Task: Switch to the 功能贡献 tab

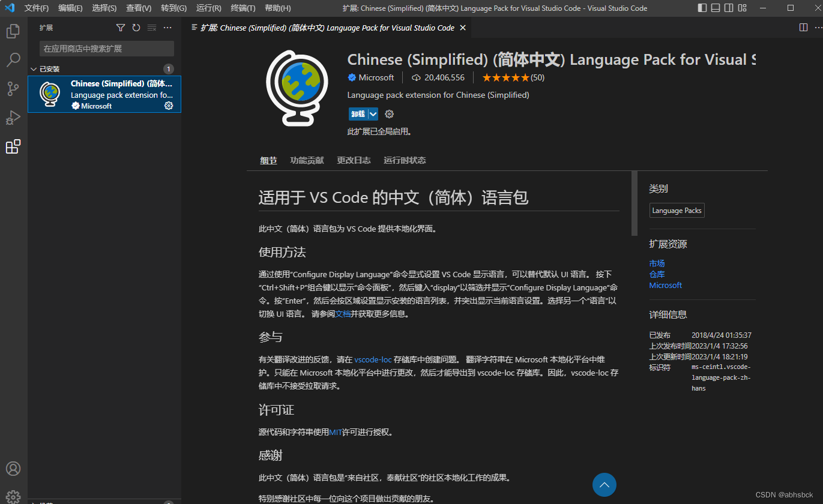Action: (307, 160)
